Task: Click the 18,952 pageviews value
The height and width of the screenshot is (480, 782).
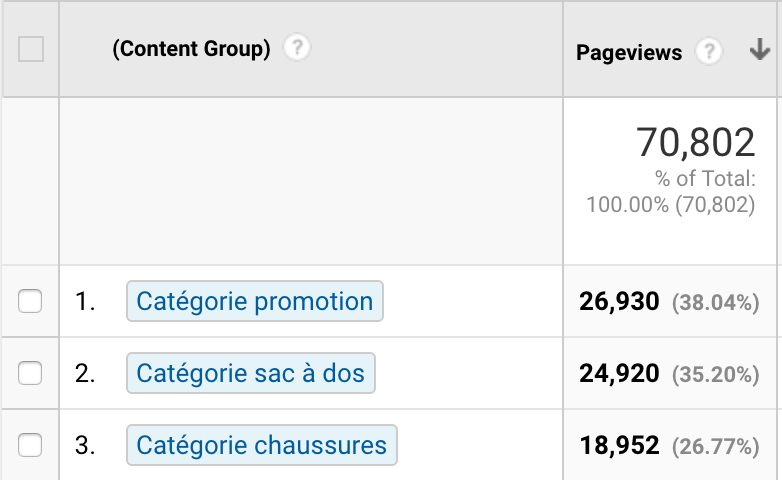Action: point(619,445)
